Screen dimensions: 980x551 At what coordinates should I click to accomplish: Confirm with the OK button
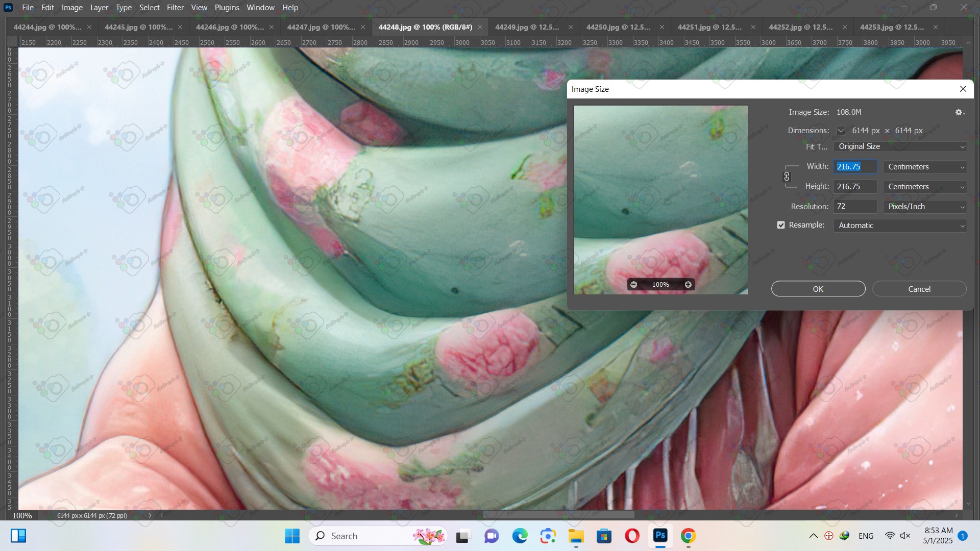(818, 289)
